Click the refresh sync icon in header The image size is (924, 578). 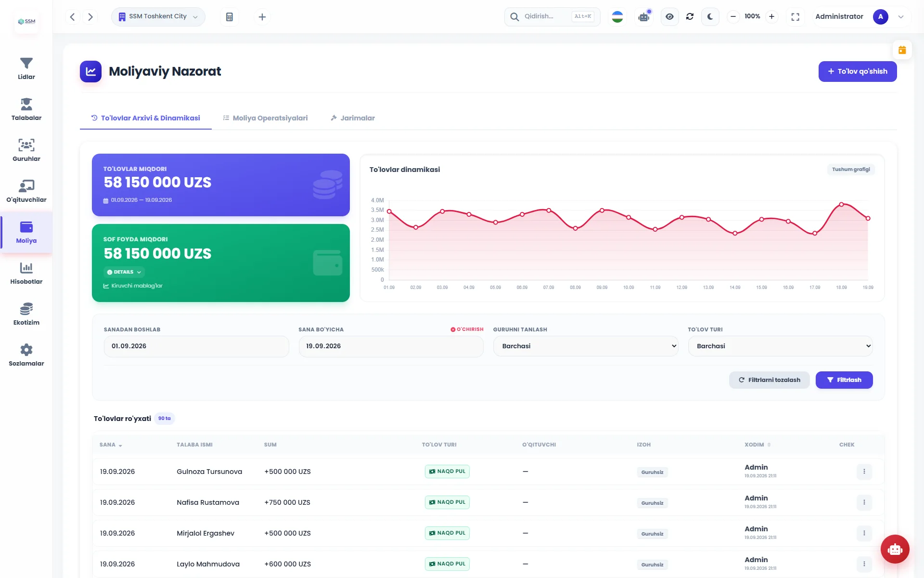click(690, 16)
